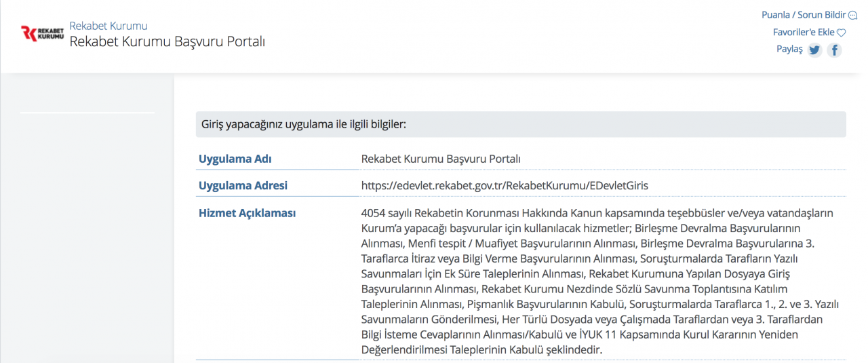This screenshot has width=868, height=363.
Task: Open the Puanla / Sorun Bildir link
Action: click(804, 15)
